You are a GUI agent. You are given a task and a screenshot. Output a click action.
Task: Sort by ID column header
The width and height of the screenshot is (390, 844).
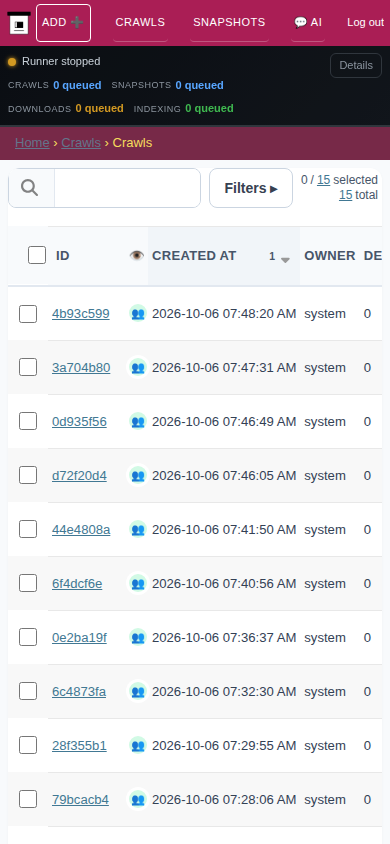click(63, 256)
